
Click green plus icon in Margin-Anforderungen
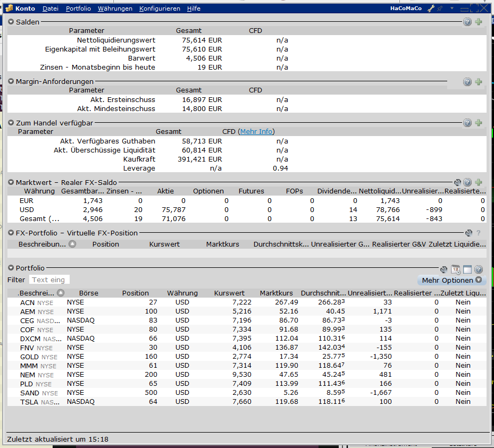coord(479,82)
